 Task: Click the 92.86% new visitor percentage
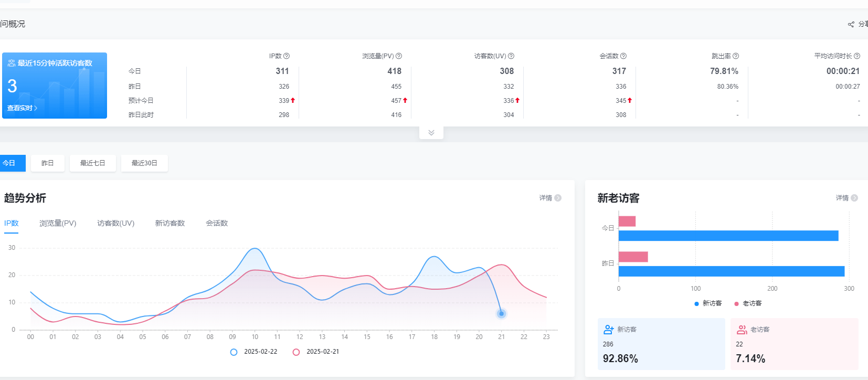(620, 359)
